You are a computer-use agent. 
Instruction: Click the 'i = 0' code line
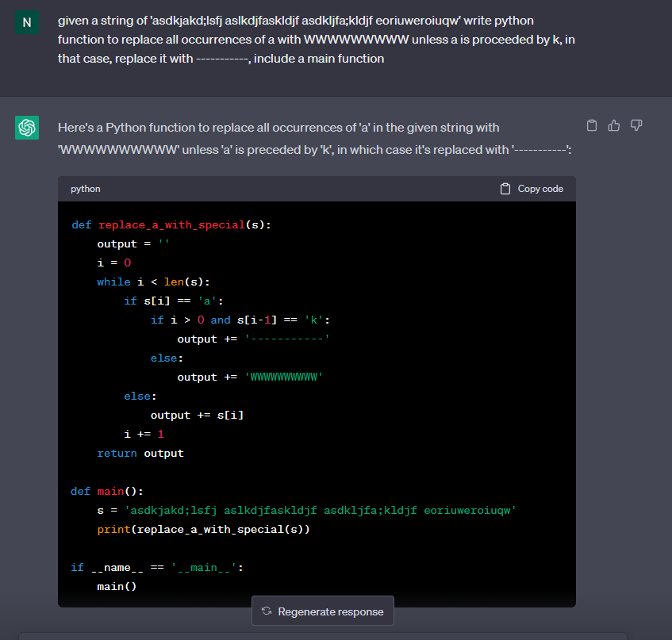point(114,263)
